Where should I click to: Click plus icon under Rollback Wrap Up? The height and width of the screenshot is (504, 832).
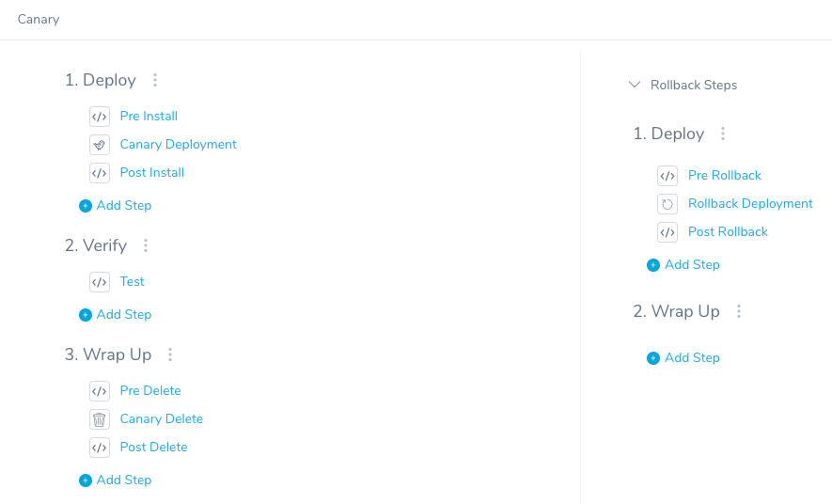pos(653,358)
